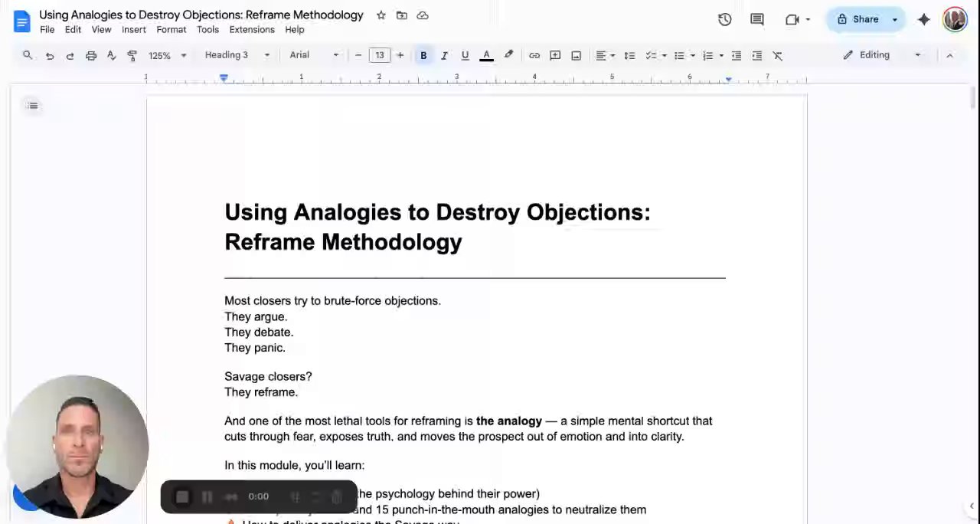The image size is (980, 524).
Task: Star this document
Action: 381,15
